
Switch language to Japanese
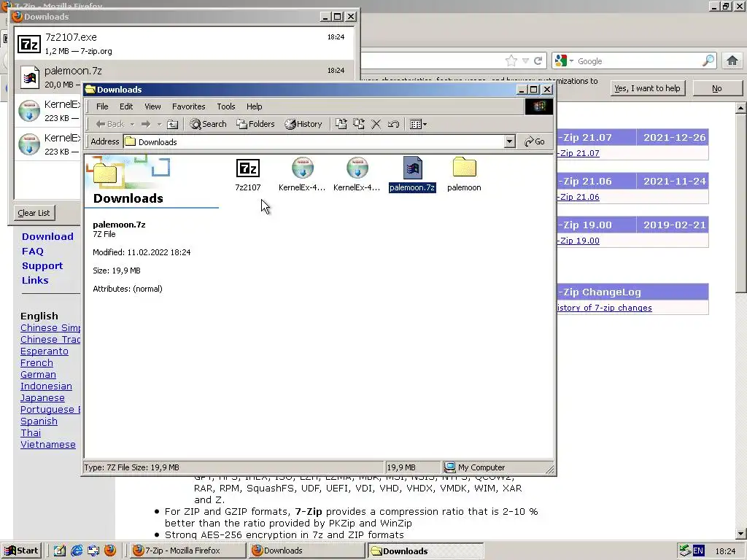[42, 398]
